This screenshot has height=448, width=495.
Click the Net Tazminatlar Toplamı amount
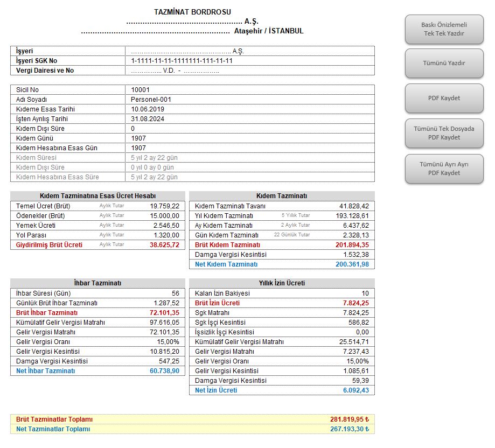coord(349,429)
